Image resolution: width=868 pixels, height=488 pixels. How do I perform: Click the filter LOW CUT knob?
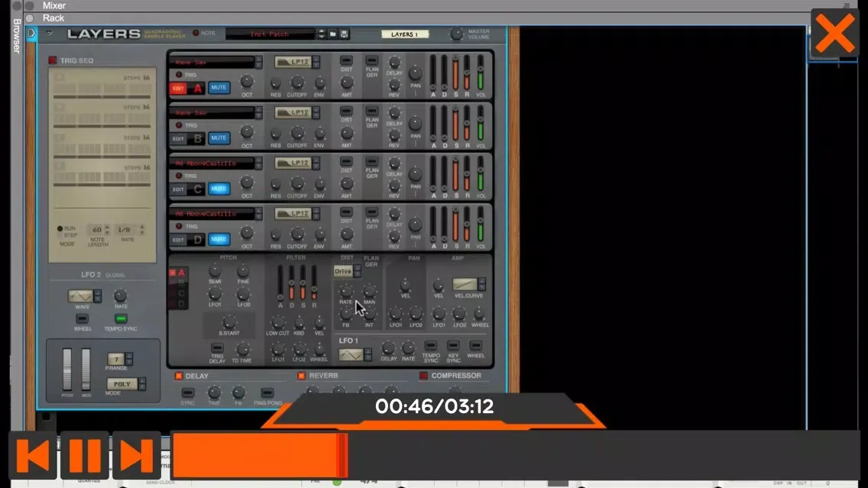(x=277, y=322)
